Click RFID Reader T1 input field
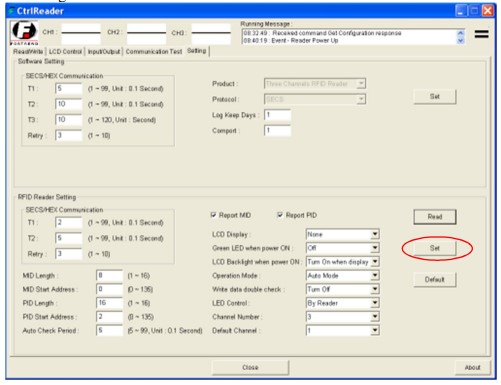The image size is (501, 385). click(69, 222)
